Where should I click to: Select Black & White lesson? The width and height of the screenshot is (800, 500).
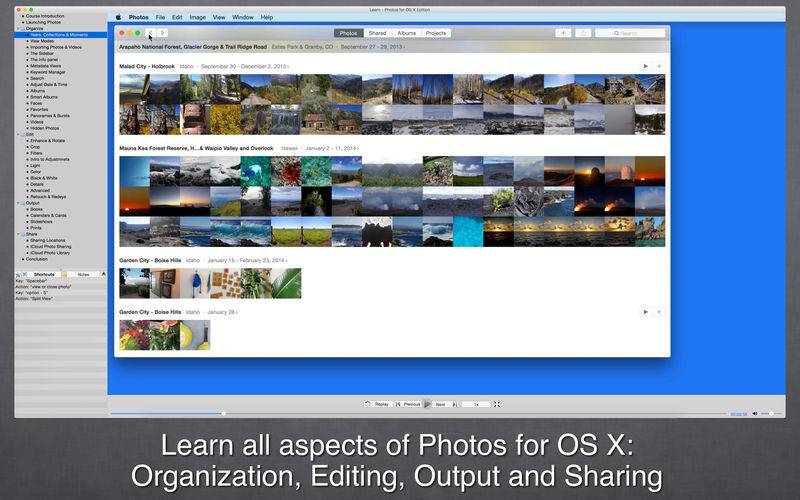click(x=44, y=178)
